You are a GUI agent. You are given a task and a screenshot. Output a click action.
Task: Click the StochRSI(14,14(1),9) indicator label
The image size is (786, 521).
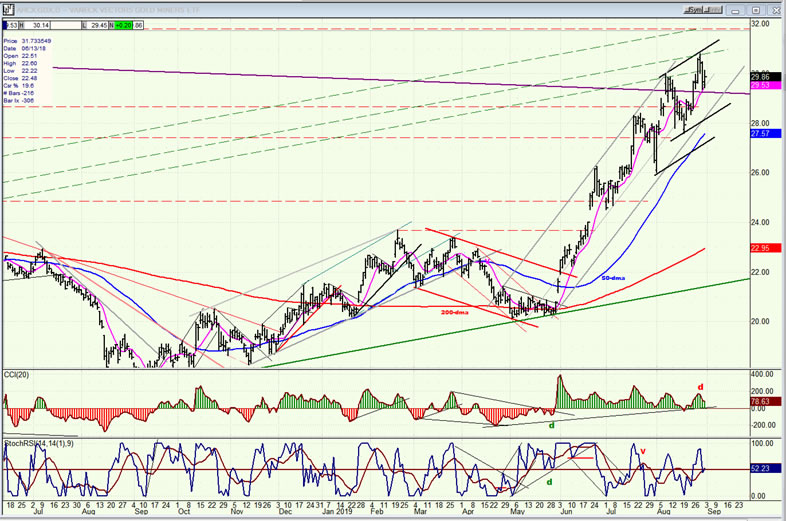click(x=39, y=444)
